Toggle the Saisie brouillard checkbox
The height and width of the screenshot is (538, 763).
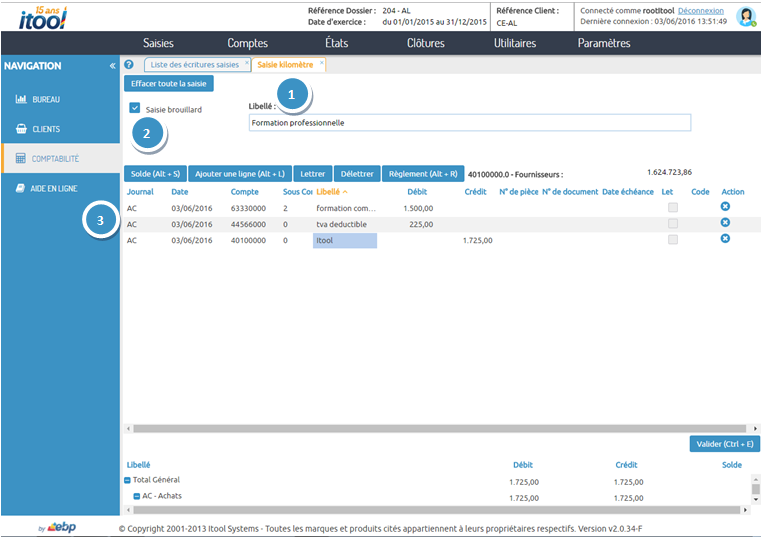pos(134,109)
